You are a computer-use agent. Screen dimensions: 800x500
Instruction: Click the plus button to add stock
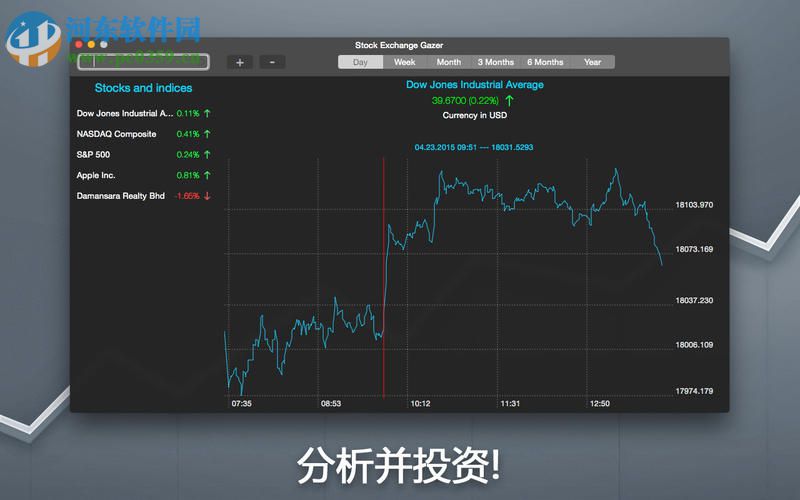click(240, 62)
